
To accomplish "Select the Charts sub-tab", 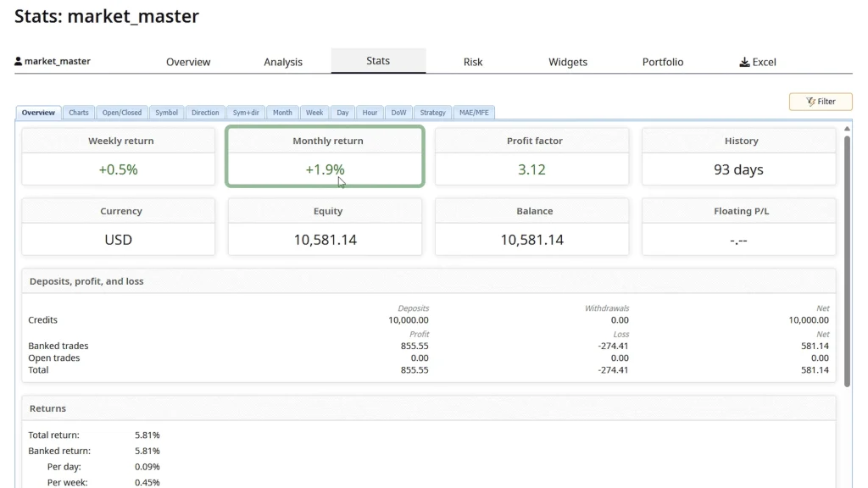I will (79, 113).
